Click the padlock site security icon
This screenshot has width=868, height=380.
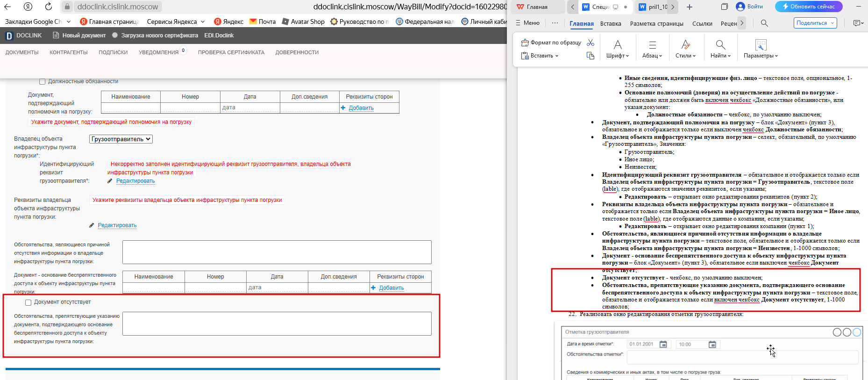(x=67, y=7)
